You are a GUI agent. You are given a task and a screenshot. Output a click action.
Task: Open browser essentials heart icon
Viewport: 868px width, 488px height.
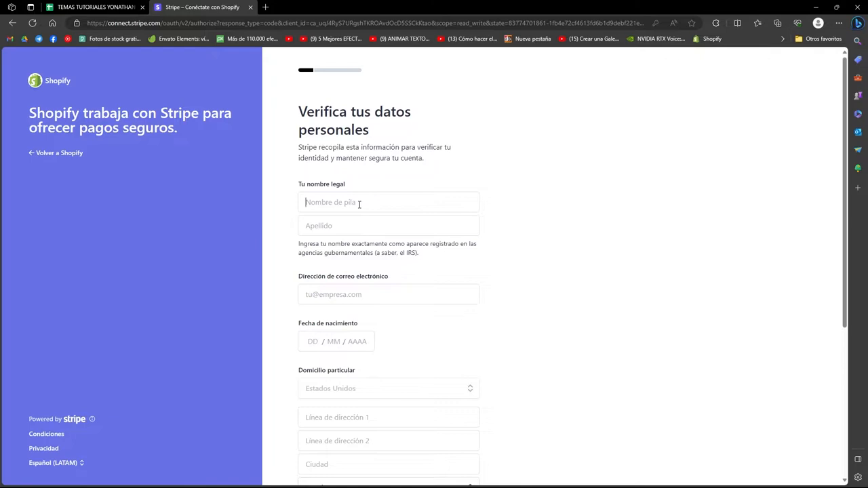coord(797,23)
